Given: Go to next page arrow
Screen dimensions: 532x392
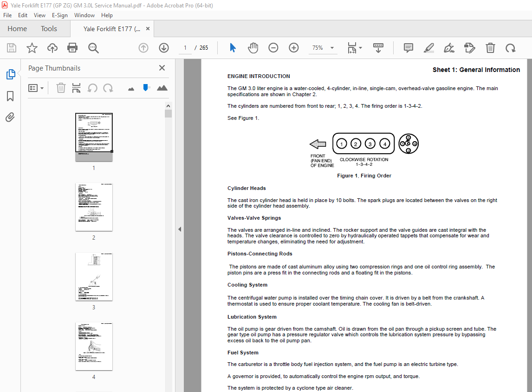Looking at the screenshot, I should (164, 48).
